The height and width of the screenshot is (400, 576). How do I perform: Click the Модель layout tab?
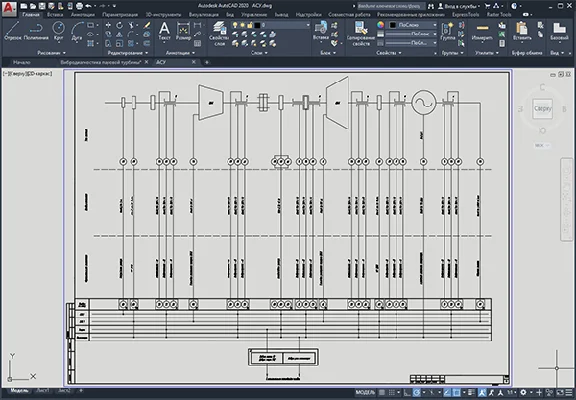tap(19, 391)
